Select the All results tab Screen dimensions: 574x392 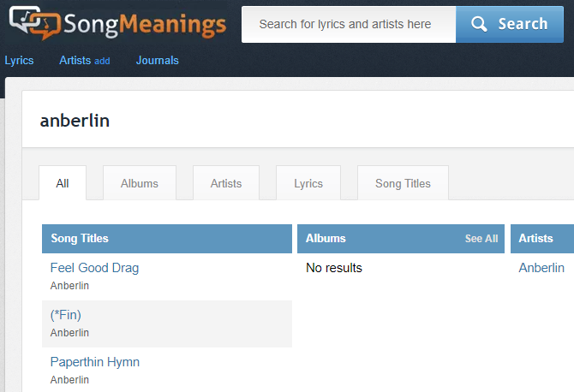point(63,183)
